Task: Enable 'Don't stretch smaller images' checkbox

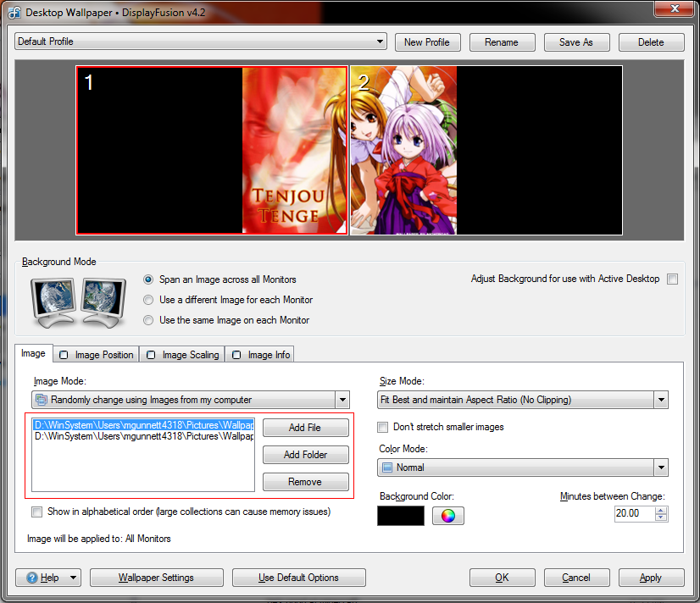Action: 383,427
